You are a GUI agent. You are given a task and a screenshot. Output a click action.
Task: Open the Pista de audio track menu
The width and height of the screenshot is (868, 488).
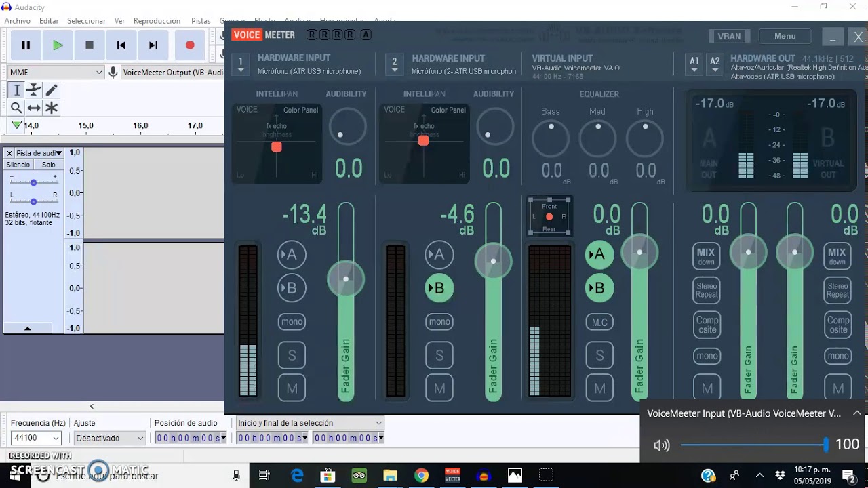[x=39, y=153]
